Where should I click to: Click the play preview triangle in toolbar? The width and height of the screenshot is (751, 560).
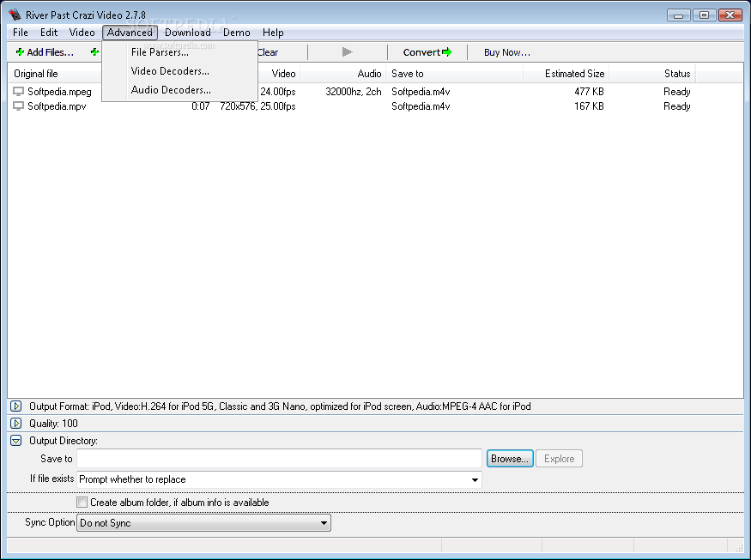(x=348, y=51)
